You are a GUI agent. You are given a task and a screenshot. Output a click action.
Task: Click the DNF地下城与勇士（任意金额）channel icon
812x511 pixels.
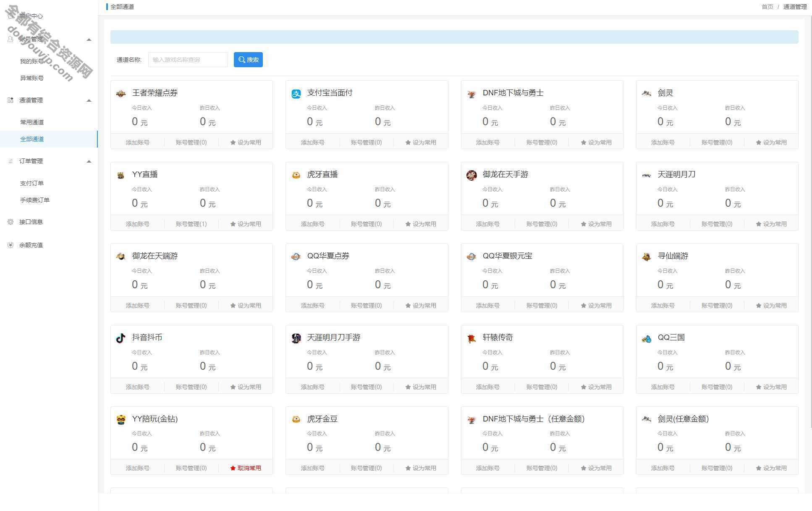pos(471,419)
